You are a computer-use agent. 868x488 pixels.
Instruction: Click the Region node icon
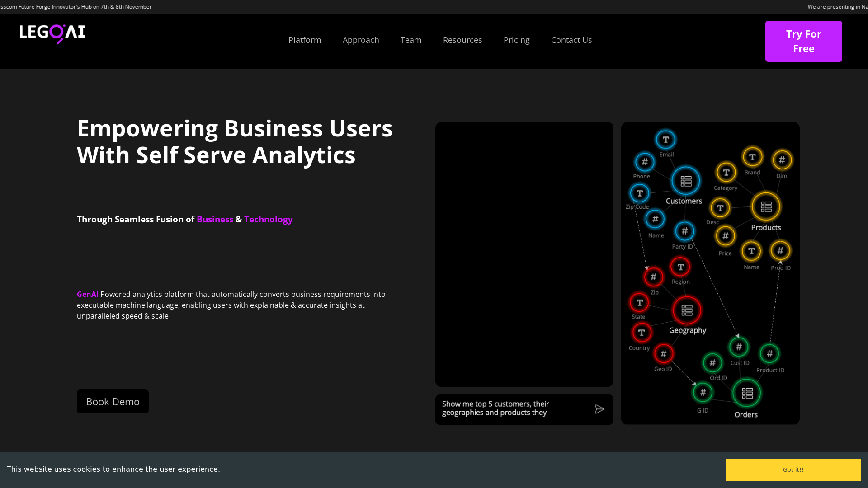pos(680,267)
